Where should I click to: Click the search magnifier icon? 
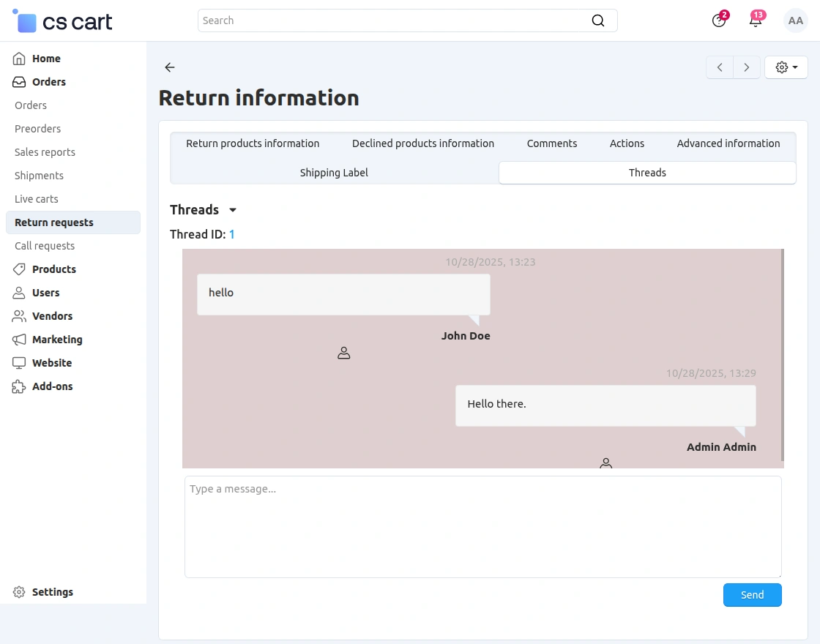(598, 20)
